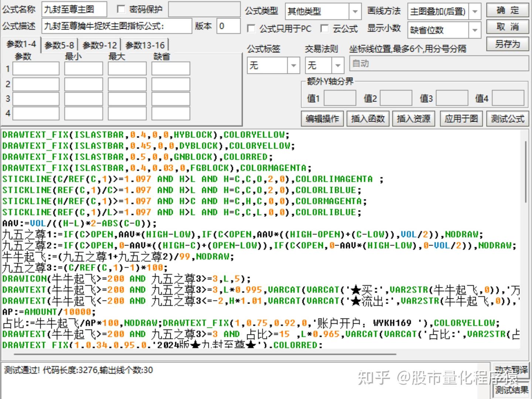This screenshot has width=532, height=399.
Task: Click the code line starting 九五之尊1:=IF
Action: [242, 234]
